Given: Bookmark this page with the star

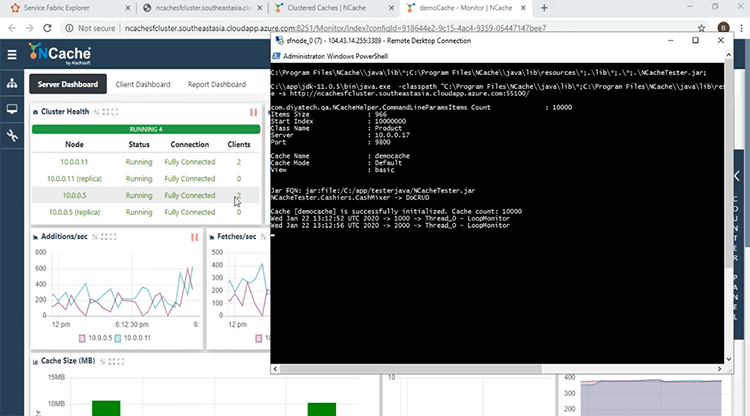Looking at the screenshot, I should [701, 28].
